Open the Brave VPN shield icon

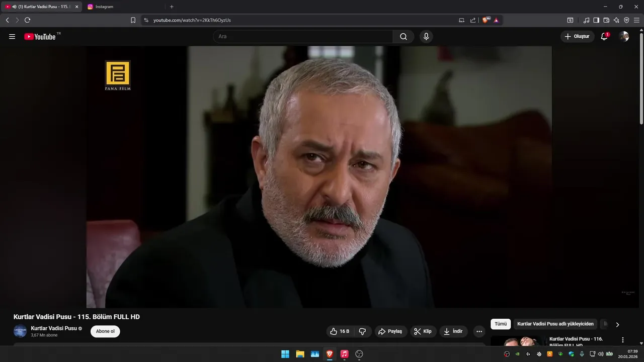[626, 20]
